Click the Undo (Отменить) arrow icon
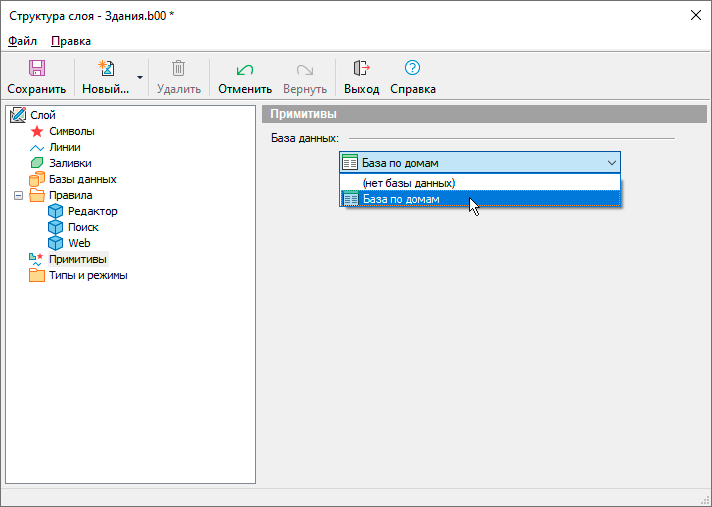This screenshot has width=712, height=507. pos(244,68)
